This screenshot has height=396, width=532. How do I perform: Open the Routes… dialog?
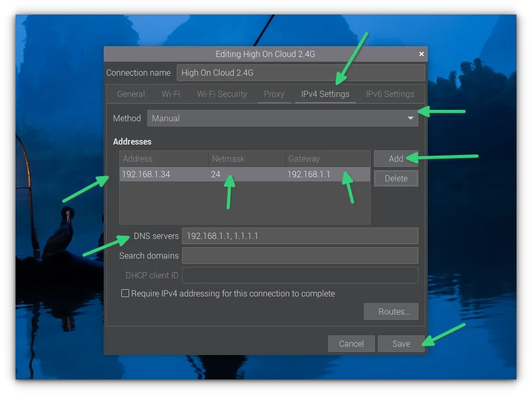(x=391, y=312)
